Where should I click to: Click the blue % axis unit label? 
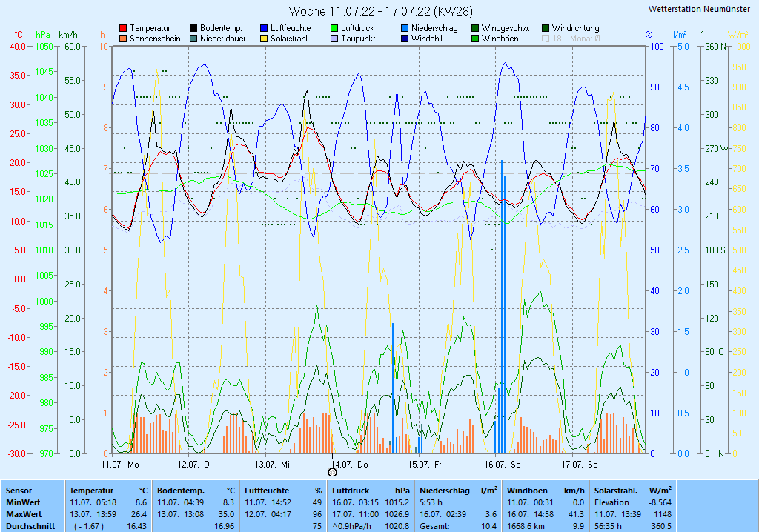coord(649,35)
